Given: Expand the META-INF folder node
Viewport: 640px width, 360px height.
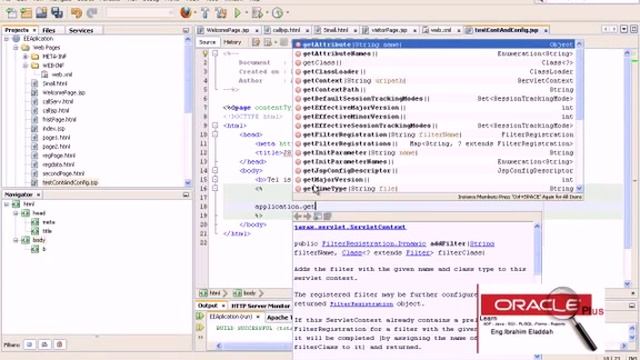Looking at the screenshot, I should (x=25, y=57).
